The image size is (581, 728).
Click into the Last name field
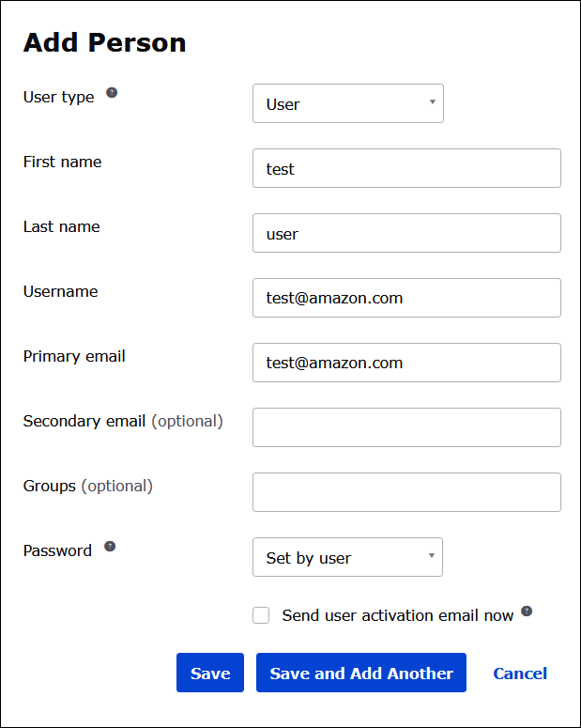coord(406,234)
